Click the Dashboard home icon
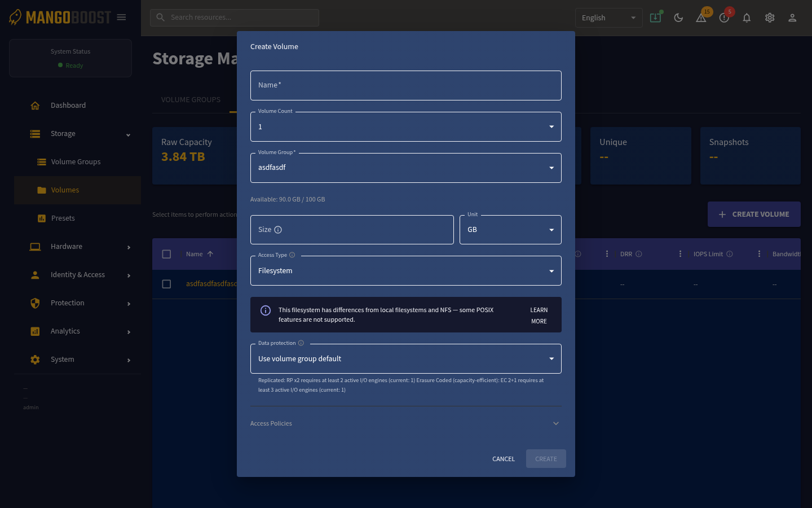The image size is (812, 508). (x=35, y=106)
